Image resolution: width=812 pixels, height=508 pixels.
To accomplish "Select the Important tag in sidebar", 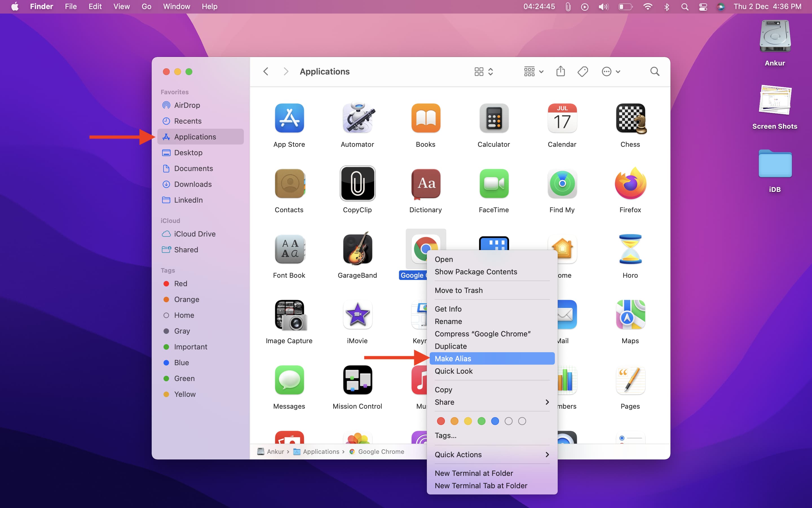I will pos(201,347).
